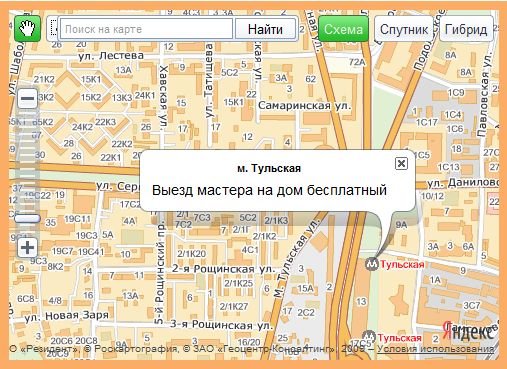Click the м. Тульская balloon title
Screen dimensions: 507x369
269,168
